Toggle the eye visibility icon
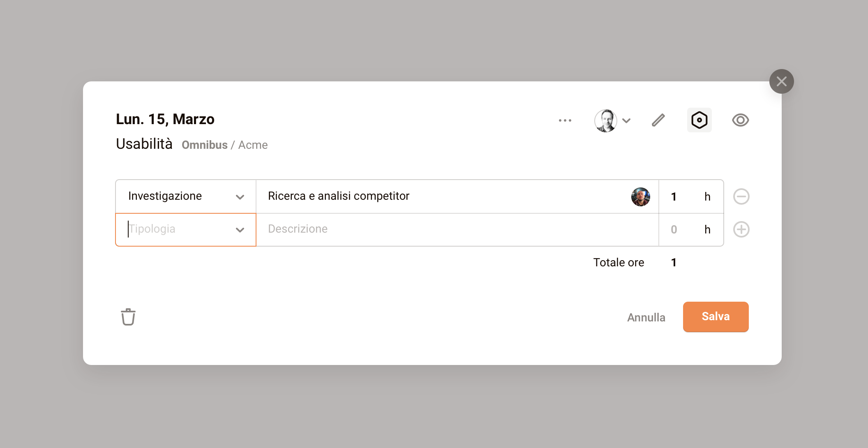 point(740,120)
